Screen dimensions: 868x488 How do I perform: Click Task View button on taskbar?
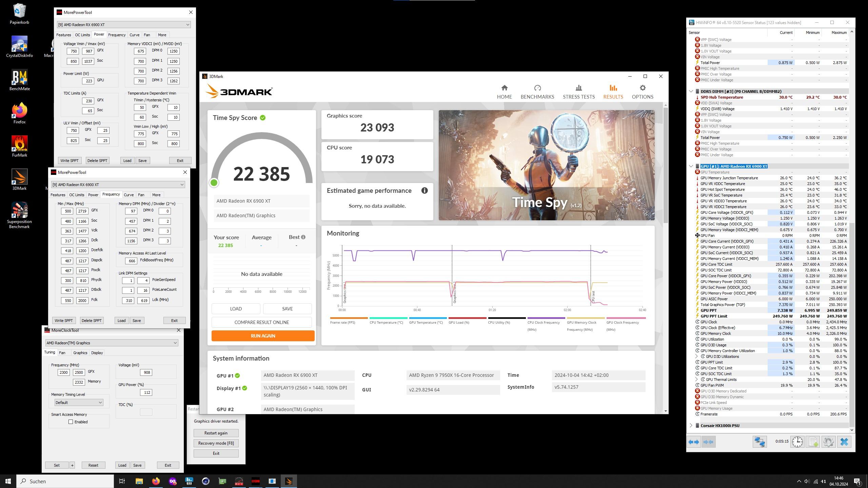122,481
